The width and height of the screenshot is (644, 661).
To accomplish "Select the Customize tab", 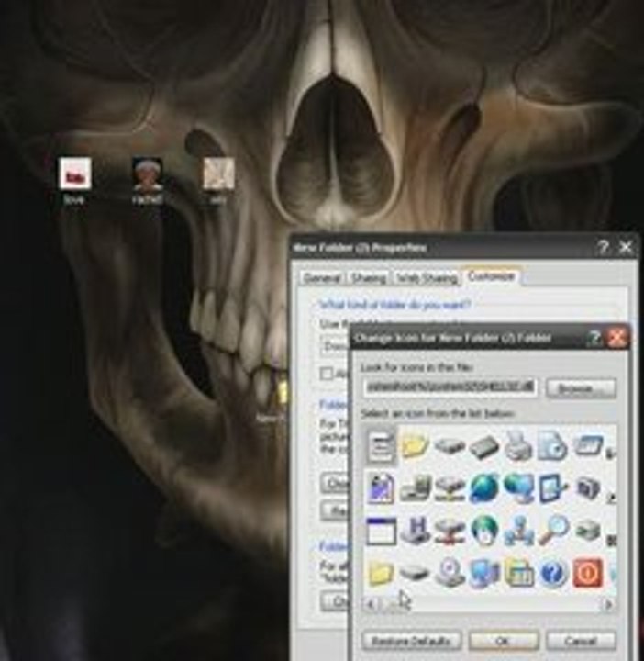I will [x=491, y=276].
